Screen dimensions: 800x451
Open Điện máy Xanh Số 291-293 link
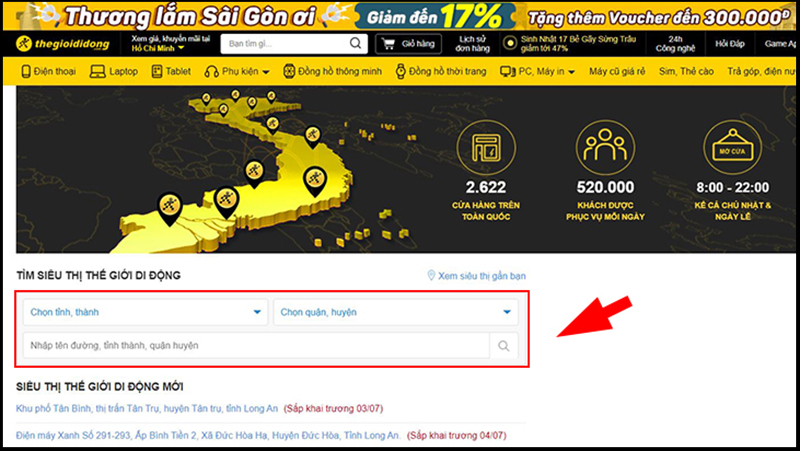coord(208,435)
